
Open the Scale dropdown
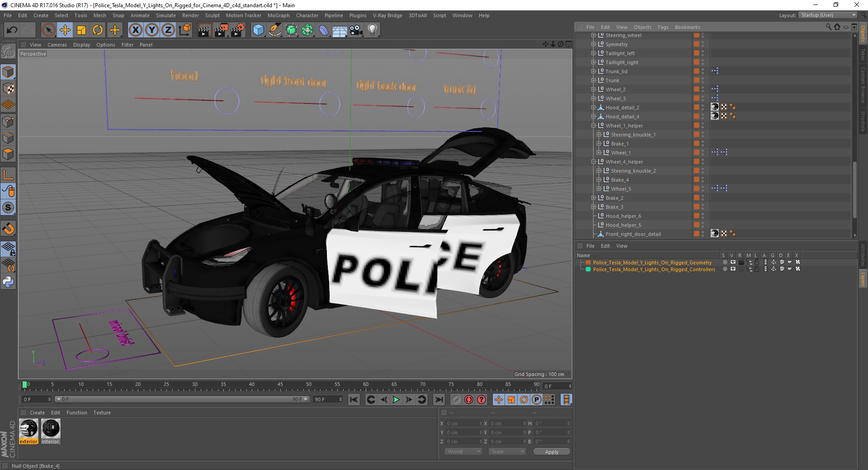pos(507,451)
